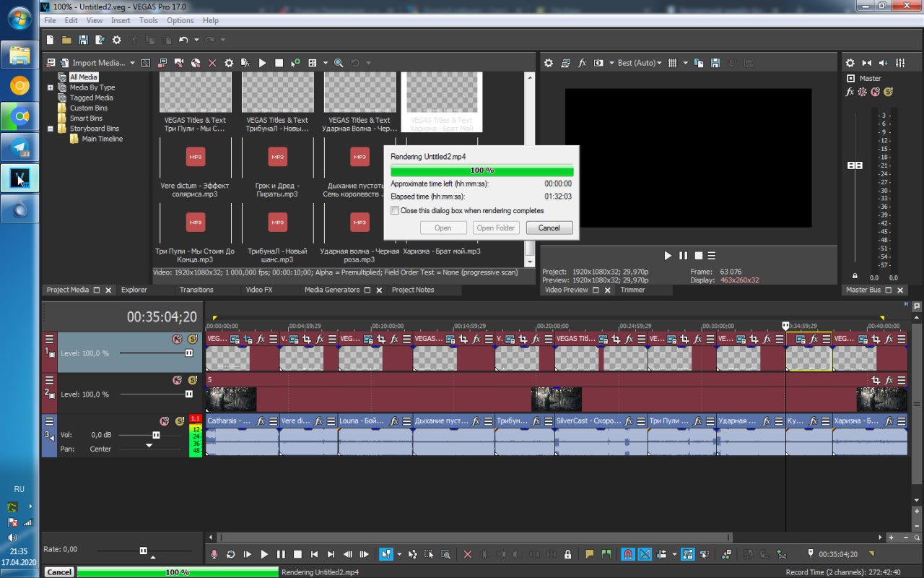The image size is (924, 578).
Task: Select the Normal Edit tool in timeline toolbar
Action: pos(386,554)
